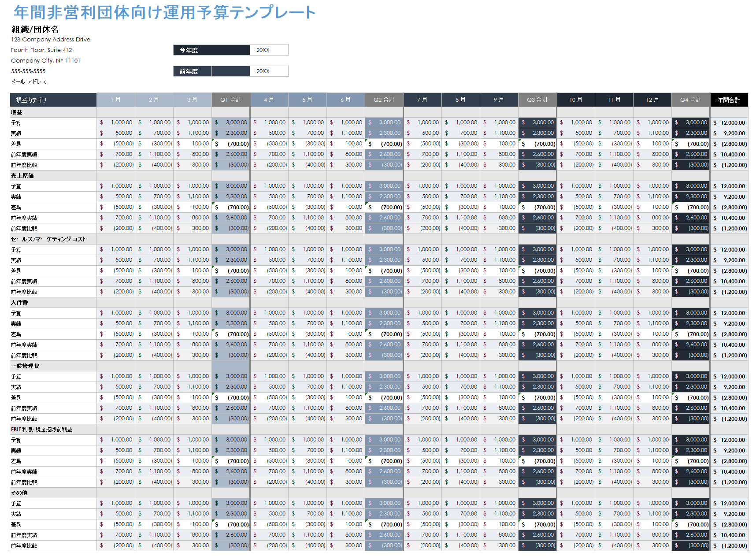Select the 差異 label under 人件費
Image resolution: width=756 pixels, height=556 pixels.
[53, 334]
